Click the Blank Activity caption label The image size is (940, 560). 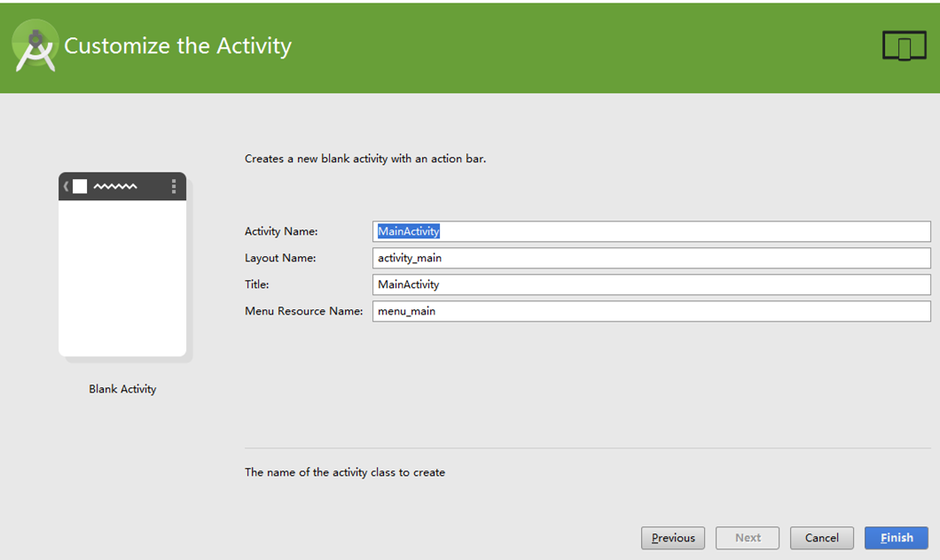click(x=122, y=389)
